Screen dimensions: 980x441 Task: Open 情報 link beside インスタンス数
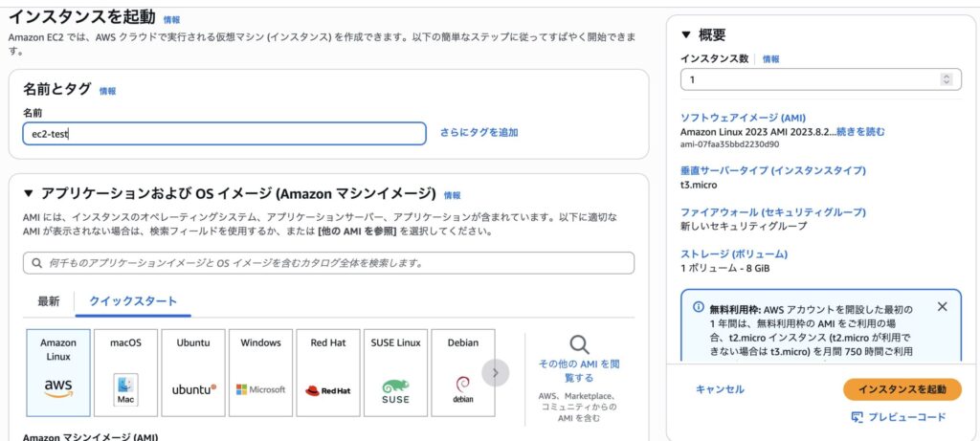[770, 59]
